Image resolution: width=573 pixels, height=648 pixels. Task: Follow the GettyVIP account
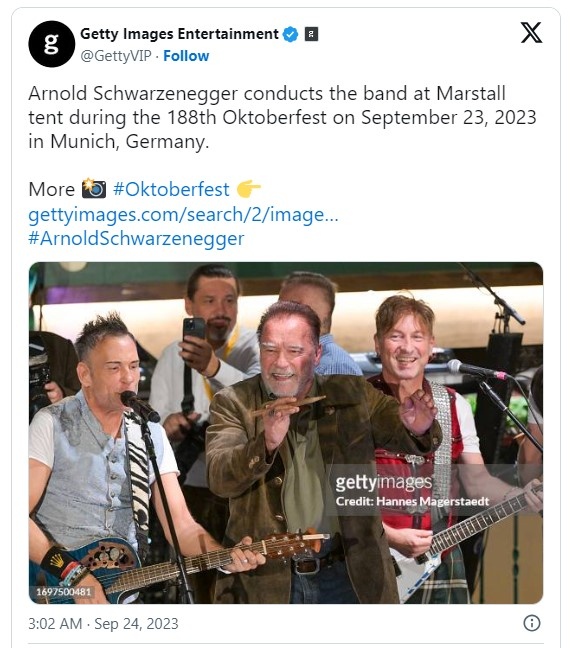click(x=186, y=56)
